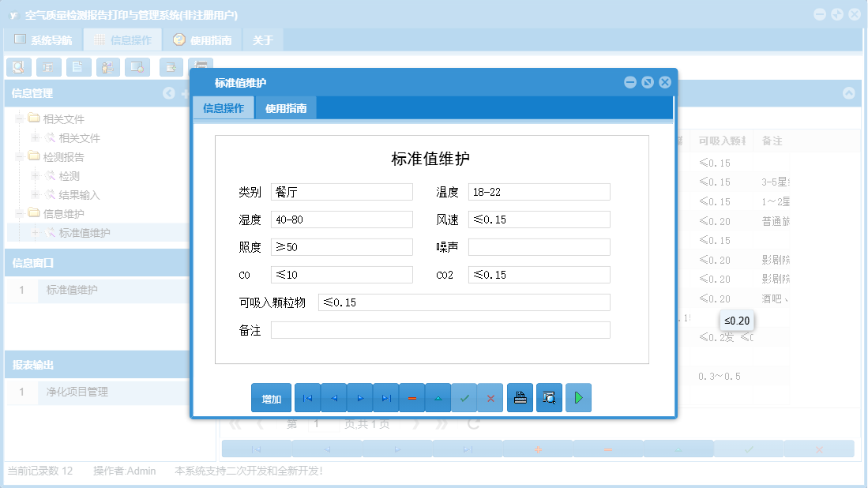The height and width of the screenshot is (488, 868).
Task: Click the printer icon in the dialog toolbar
Action: point(520,397)
